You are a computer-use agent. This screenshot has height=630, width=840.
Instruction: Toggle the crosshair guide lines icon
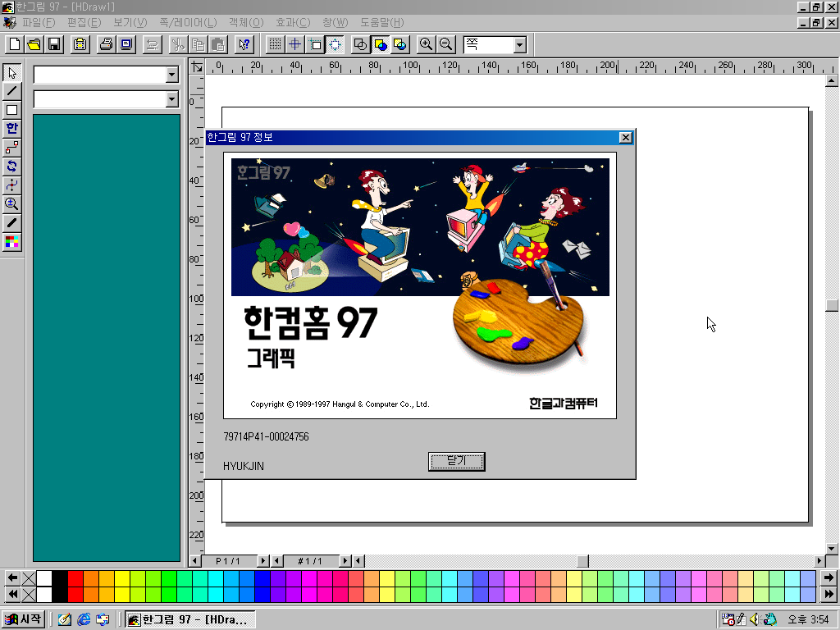click(294, 44)
